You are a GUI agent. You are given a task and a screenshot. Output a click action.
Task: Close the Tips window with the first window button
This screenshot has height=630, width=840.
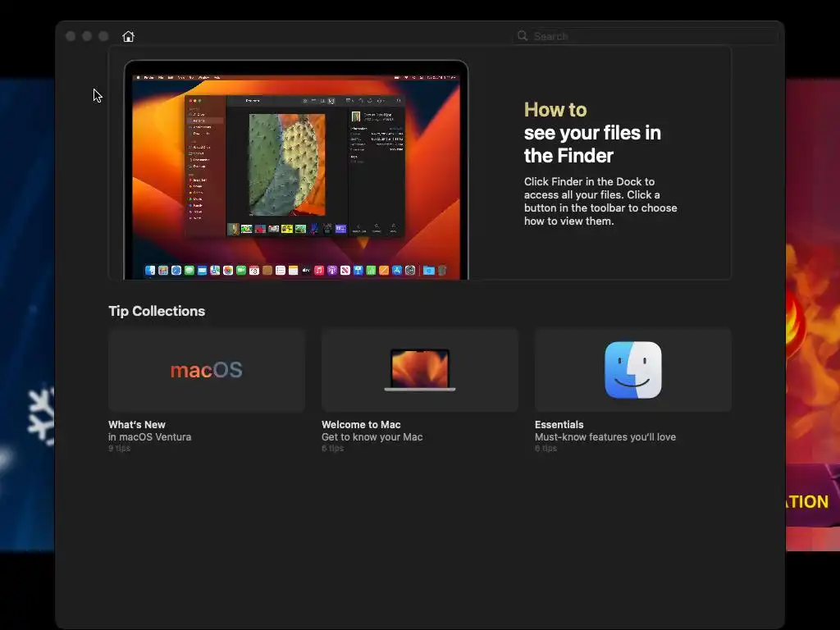[x=71, y=36]
